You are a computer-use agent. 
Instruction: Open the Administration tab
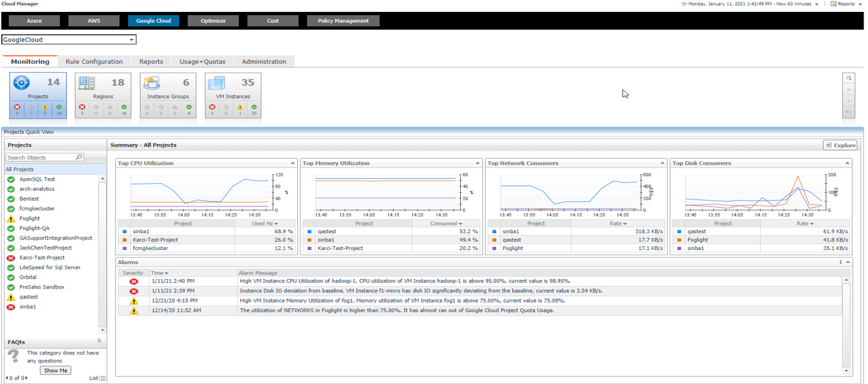pyautogui.click(x=264, y=61)
